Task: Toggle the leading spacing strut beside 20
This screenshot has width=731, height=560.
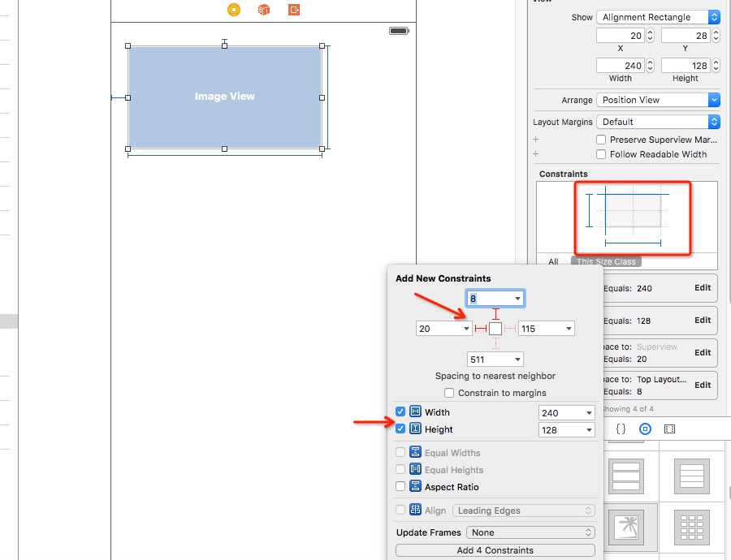Action: tap(481, 329)
